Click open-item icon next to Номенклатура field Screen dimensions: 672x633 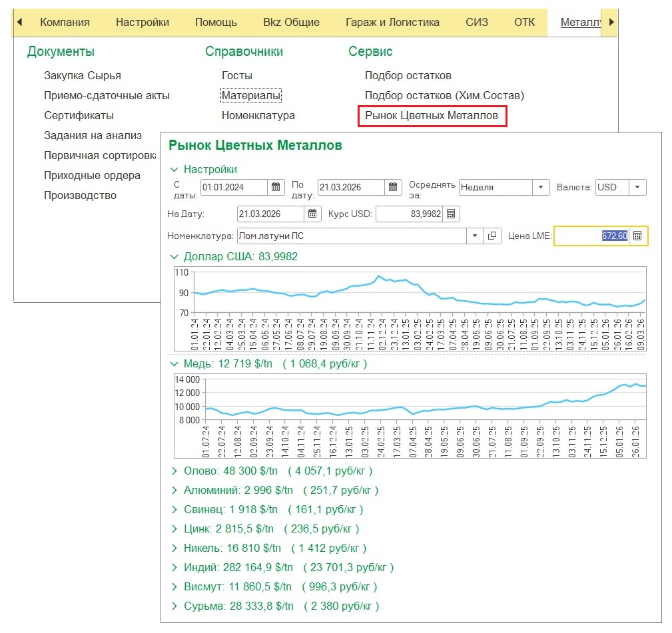pyautogui.click(x=492, y=236)
